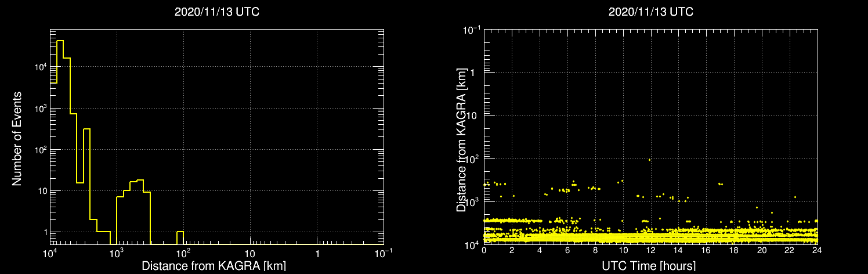Click the UTC time tick label 6
Image resolution: width=868 pixels, height=274 pixels.
click(567, 251)
